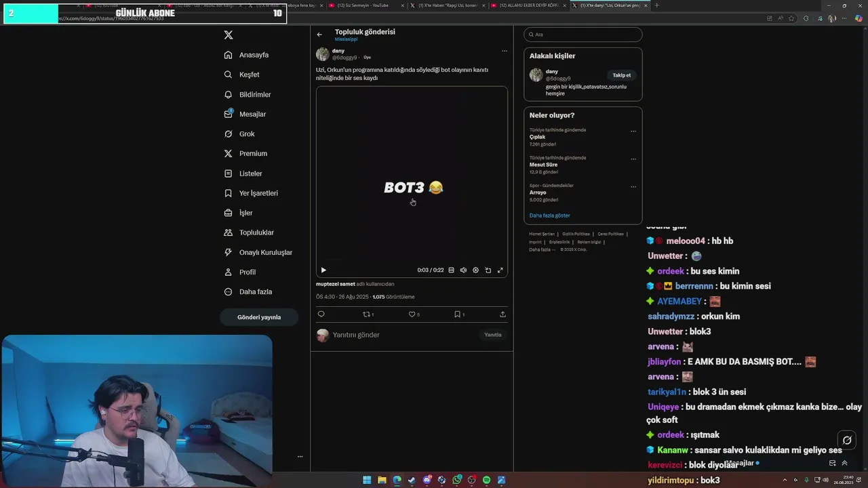The width and height of the screenshot is (868, 488).
Task: Open dany's profile in Alakalı kişiler
Action: pyautogui.click(x=552, y=71)
